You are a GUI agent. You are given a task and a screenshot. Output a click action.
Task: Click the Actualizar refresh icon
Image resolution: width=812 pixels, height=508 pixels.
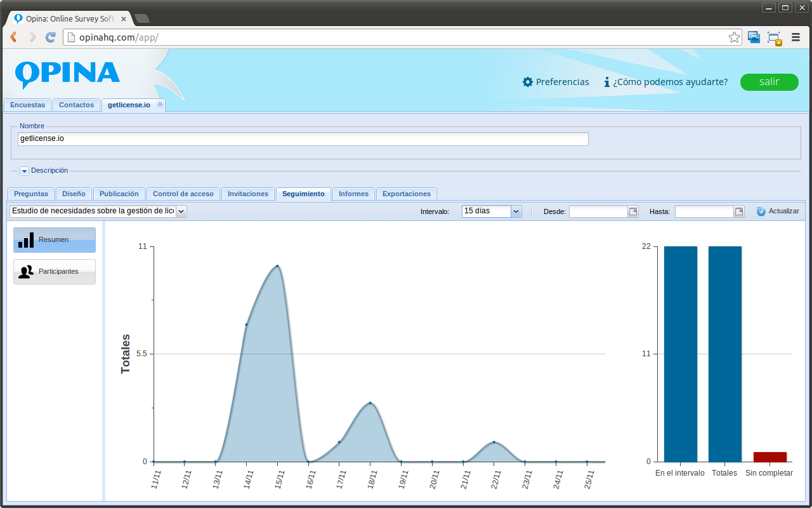[761, 211]
